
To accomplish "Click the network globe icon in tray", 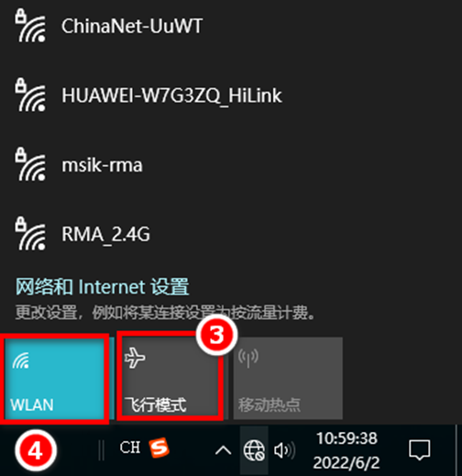I will 254,450.
